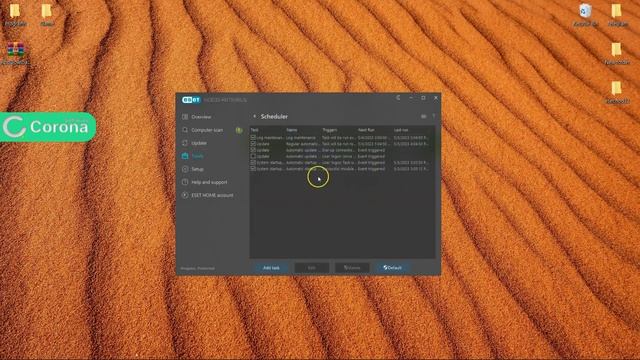Toggle the Regular automatic update task checkbox
This screenshot has width=640, height=360.
[253, 144]
